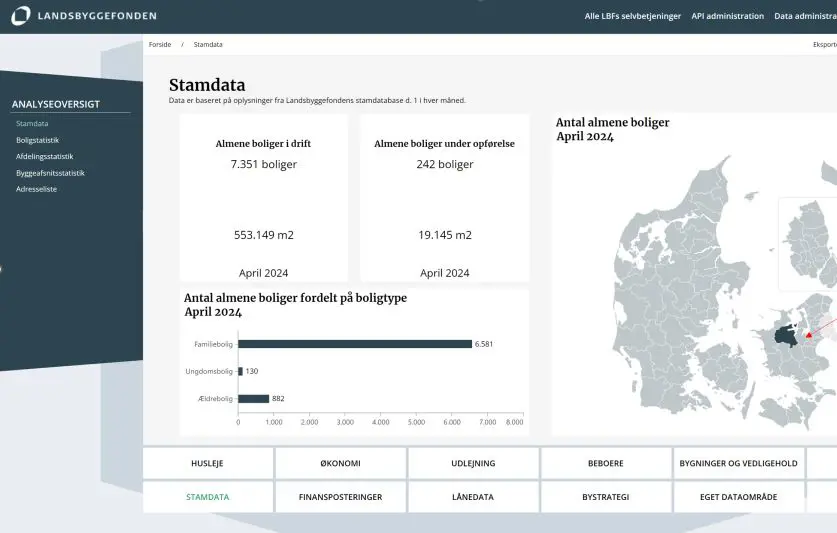Click the Landsbyggefonden logo icon
Screen dimensions: 837x533
pyautogui.click(x=20, y=16)
